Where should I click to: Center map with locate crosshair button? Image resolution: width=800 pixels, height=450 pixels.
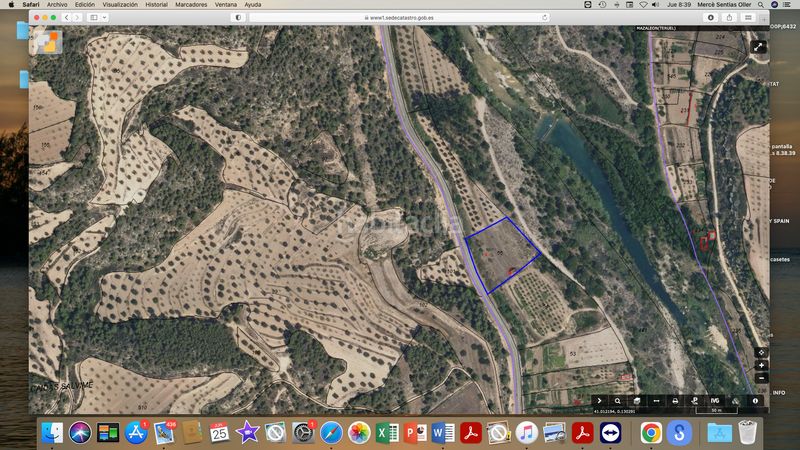point(761,353)
